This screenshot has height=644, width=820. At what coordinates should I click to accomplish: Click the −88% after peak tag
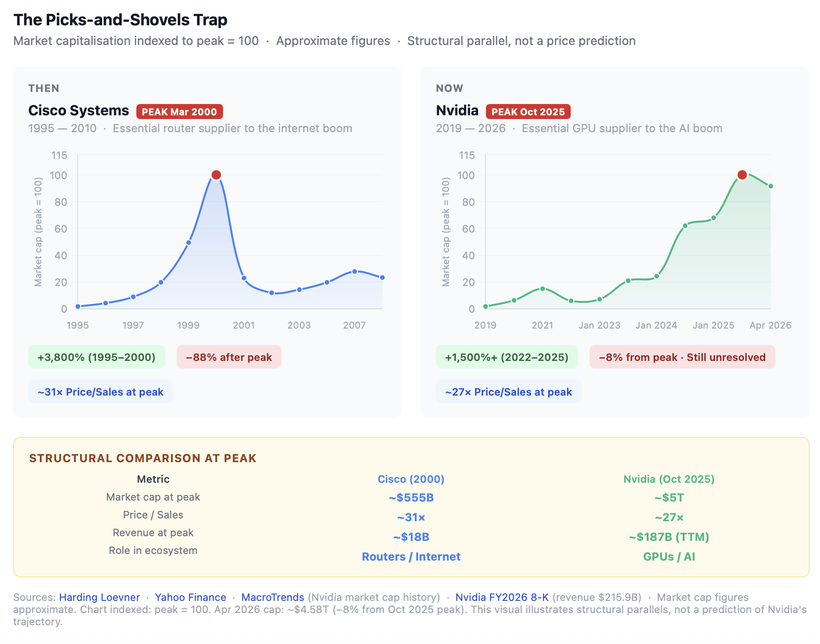pyautogui.click(x=229, y=357)
